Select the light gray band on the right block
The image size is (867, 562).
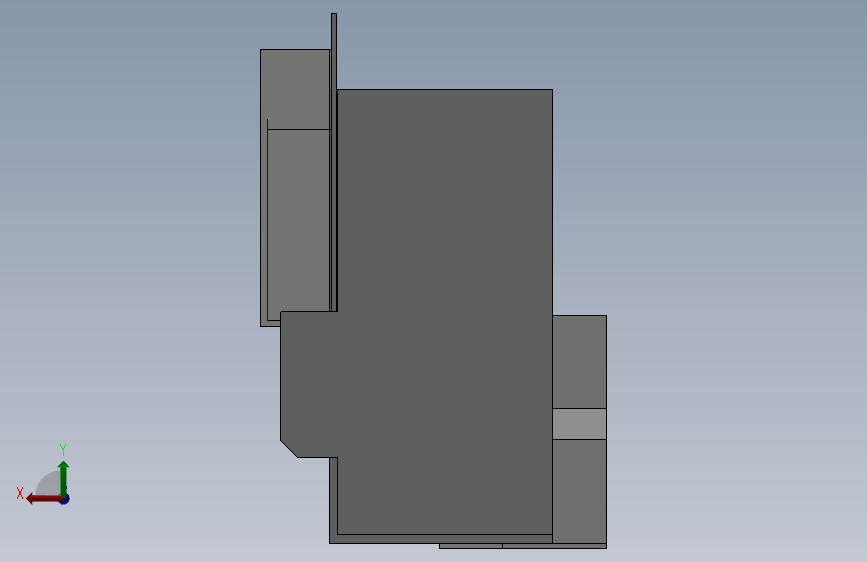pos(579,424)
